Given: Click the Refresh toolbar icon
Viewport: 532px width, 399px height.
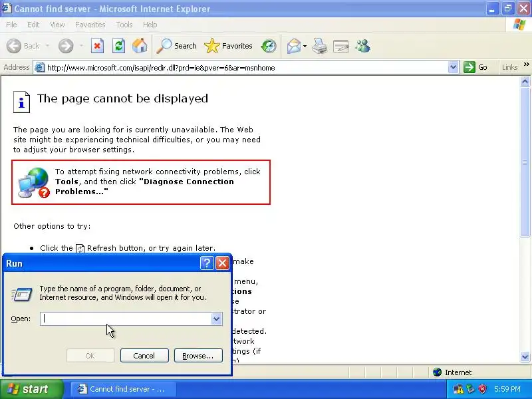Looking at the screenshot, I should [x=118, y=46].
